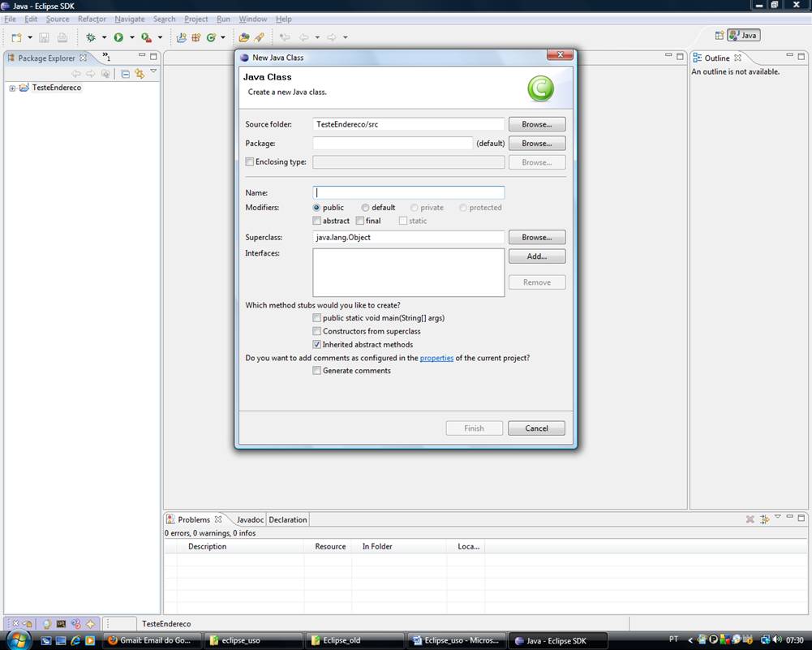Open the File menu
Screen dimensions: 812x650
10,19
